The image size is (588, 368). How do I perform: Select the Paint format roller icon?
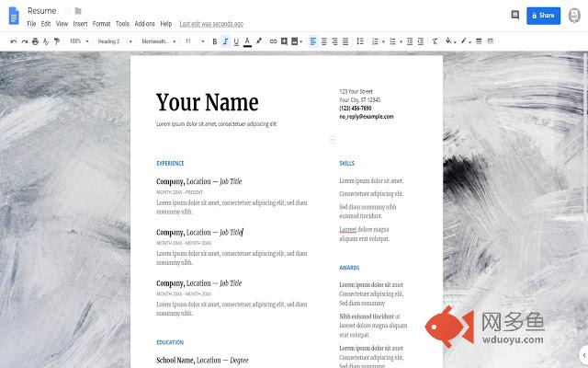click(x=57, y=41)
